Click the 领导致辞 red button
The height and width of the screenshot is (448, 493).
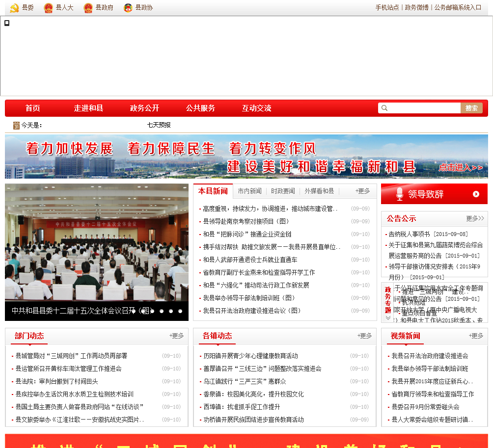[x=434, y=194]
